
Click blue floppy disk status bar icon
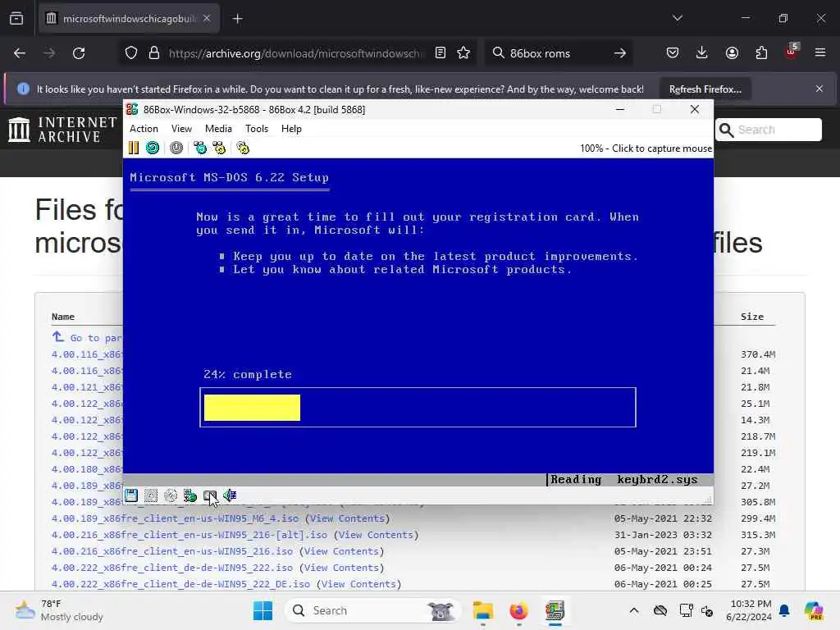131,495
